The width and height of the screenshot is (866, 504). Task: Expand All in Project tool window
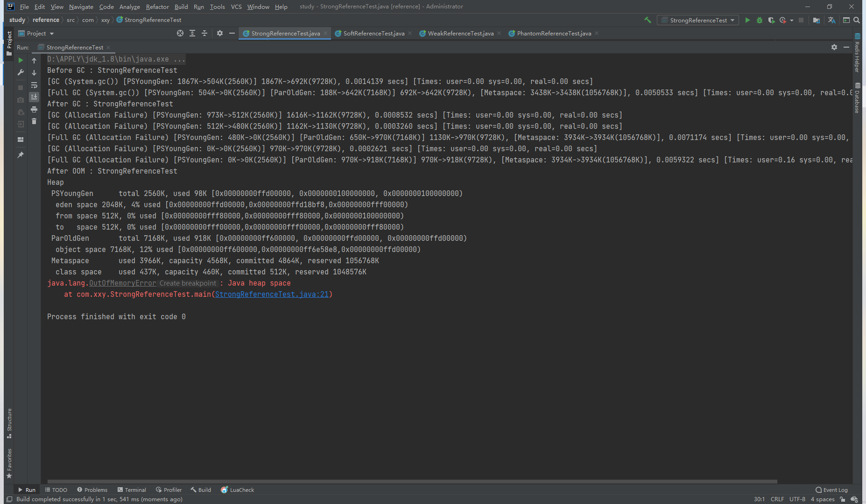(x=192, y=33)
